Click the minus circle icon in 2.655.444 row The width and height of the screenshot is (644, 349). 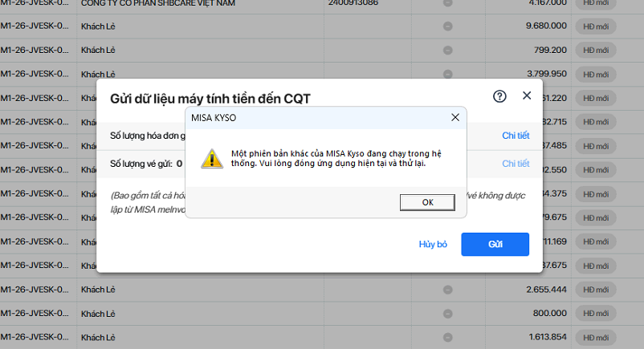tap(447, 289)
